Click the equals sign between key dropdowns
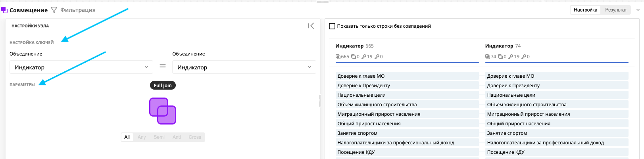Image resolution: width=644 pixels, height=159 pixels. coord(163,66)
